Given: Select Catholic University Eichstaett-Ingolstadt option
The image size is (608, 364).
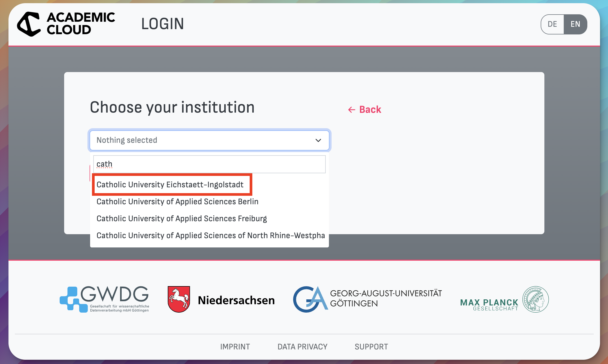Looking at the screenshot, I should (170, 185).
